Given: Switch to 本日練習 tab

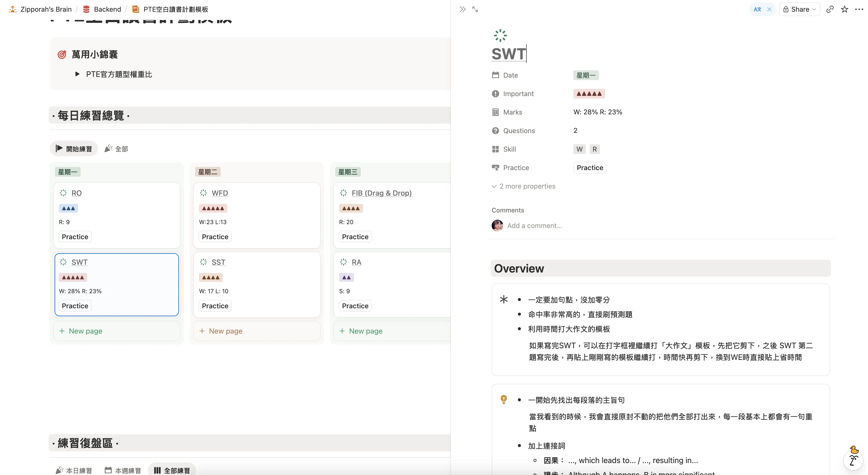Looking at the screenshot, I should 74,470.
